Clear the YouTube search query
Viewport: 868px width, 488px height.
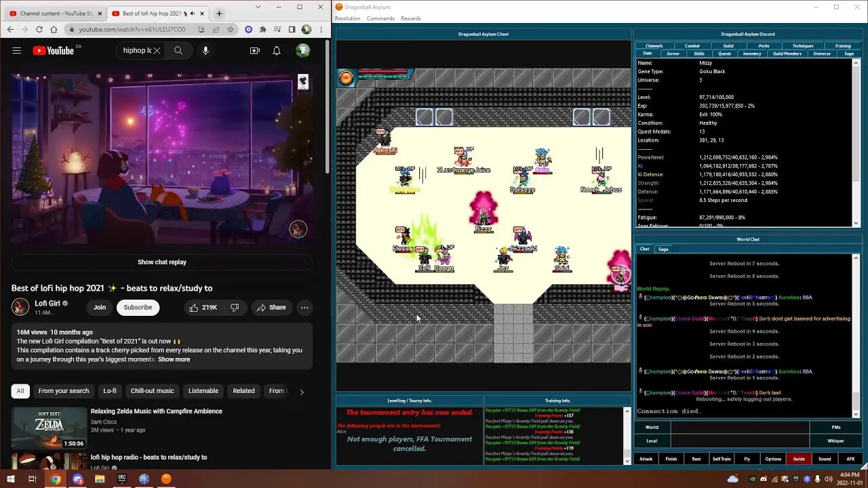(157, 50)
